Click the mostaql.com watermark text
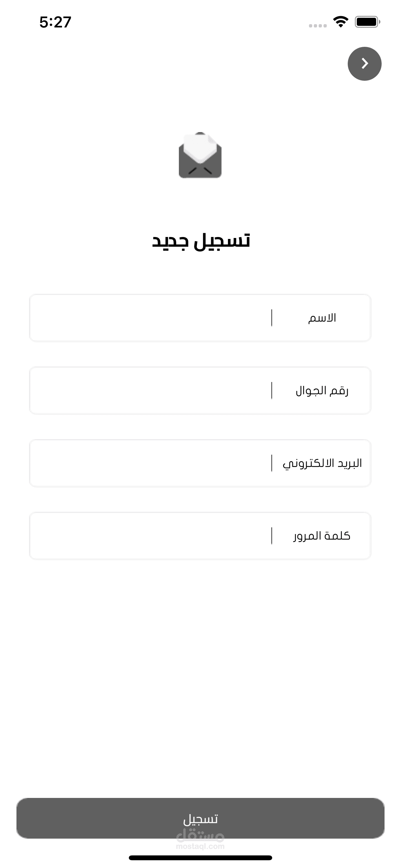Viewport: 401px width, 868px height. pos(200,846)
